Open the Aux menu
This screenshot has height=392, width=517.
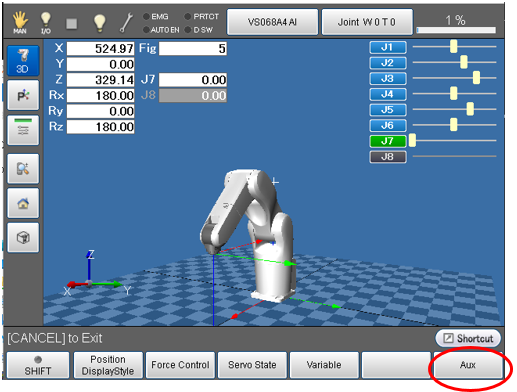point(468,365)
